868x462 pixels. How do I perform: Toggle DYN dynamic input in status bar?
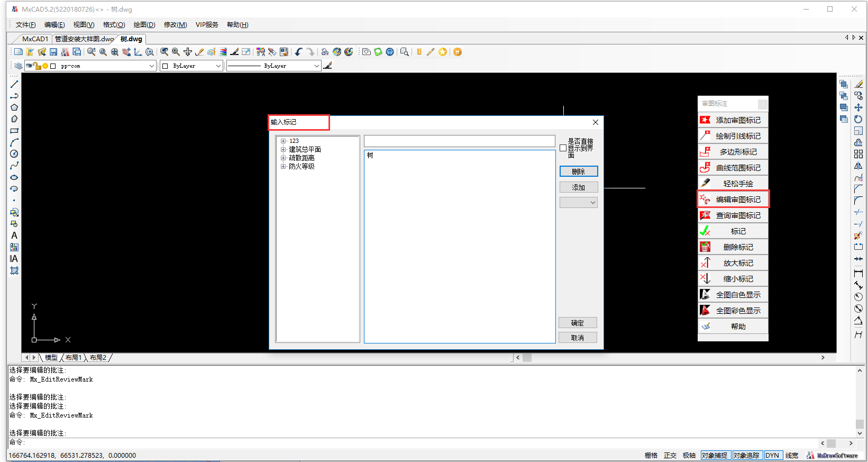(x=773, y=455)
